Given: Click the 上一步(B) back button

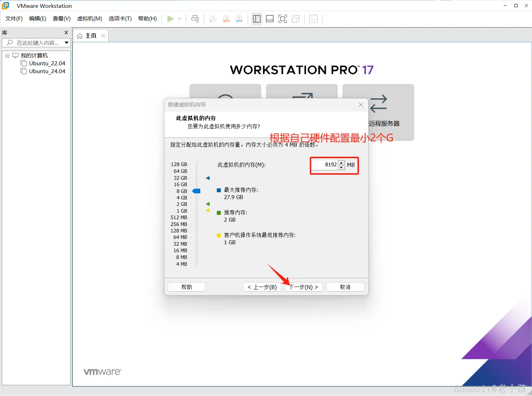Looking at the screenshot, I should pyautogui.click(x=262, y=287).
